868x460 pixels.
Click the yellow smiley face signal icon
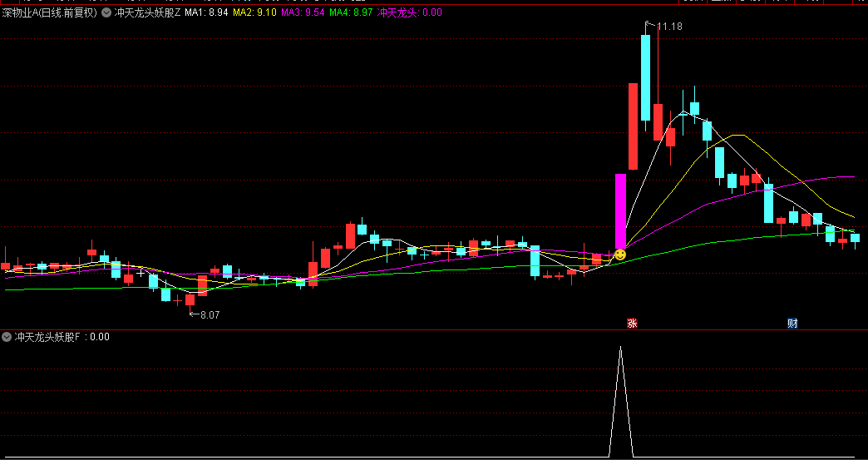620,255
